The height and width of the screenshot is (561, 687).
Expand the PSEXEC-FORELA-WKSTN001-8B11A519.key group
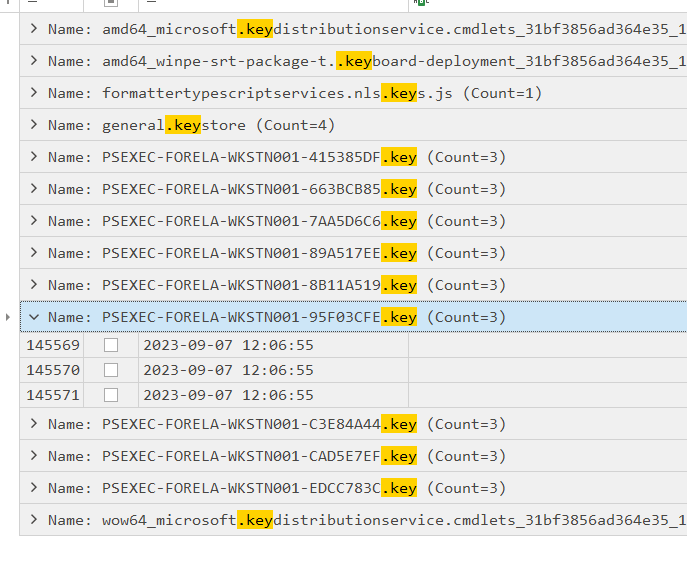tap(34, 285)
